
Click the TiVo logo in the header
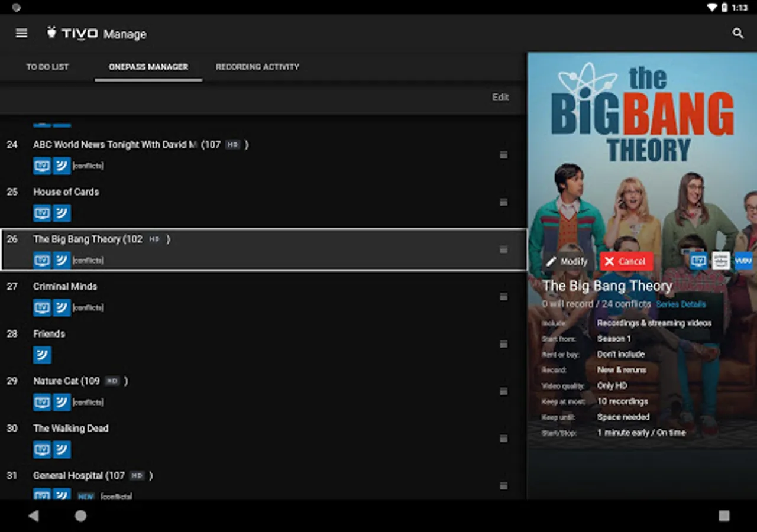tap(72, 33)
